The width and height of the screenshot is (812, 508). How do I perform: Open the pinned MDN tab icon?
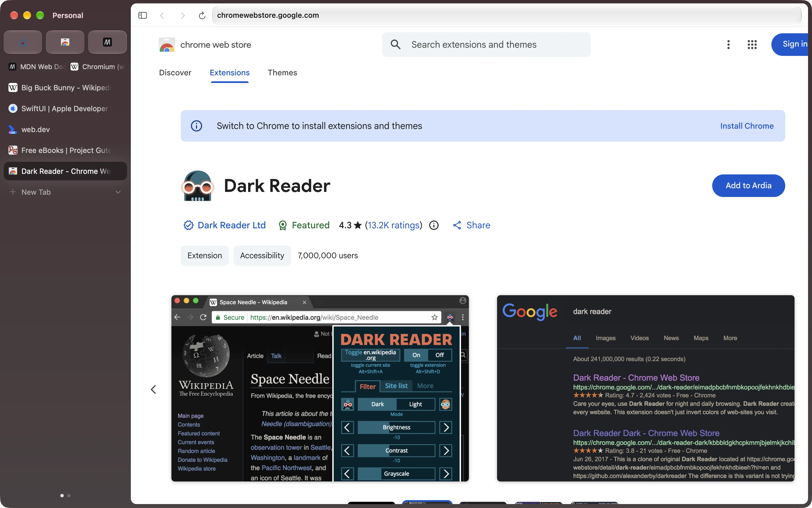(107, 42)
